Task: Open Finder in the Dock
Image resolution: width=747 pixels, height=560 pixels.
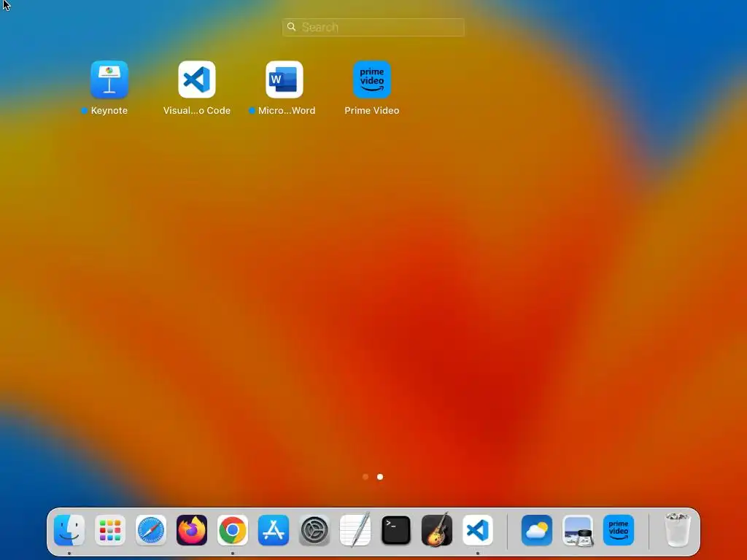Action: click(x=69, y=530)
